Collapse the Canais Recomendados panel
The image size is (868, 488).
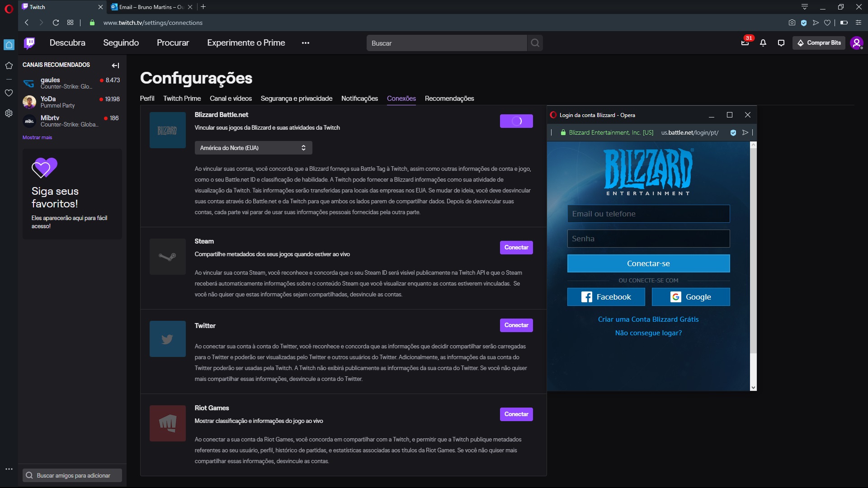115,65
